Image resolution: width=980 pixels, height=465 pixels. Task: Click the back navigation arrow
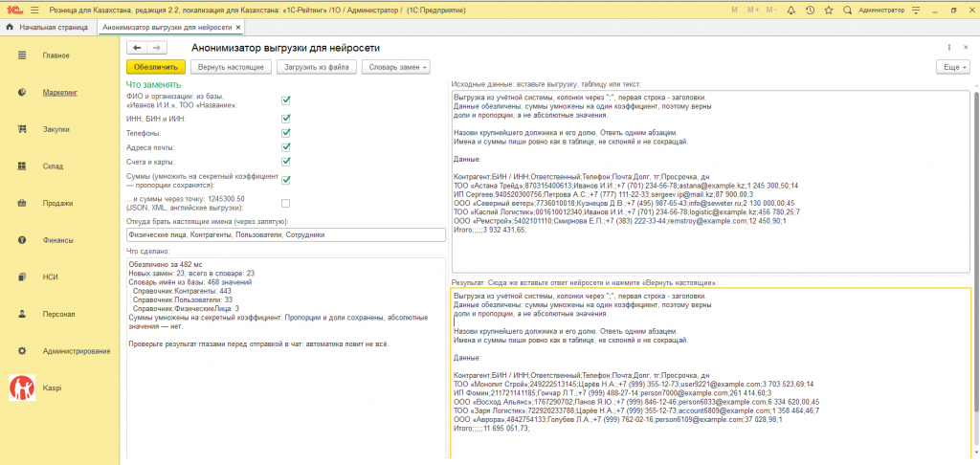pyautogui.click(x=137, y=48)
